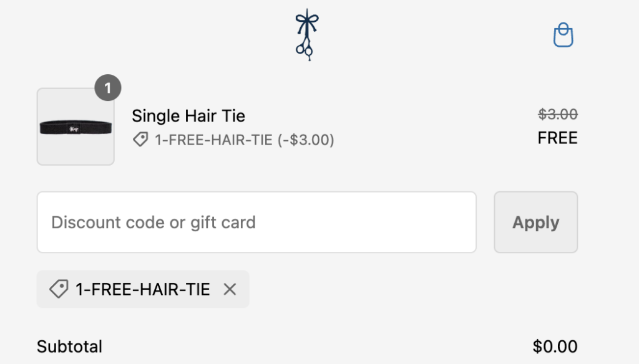
Task: Focus the Discount code or gift card field
Action: coord(256,223)
